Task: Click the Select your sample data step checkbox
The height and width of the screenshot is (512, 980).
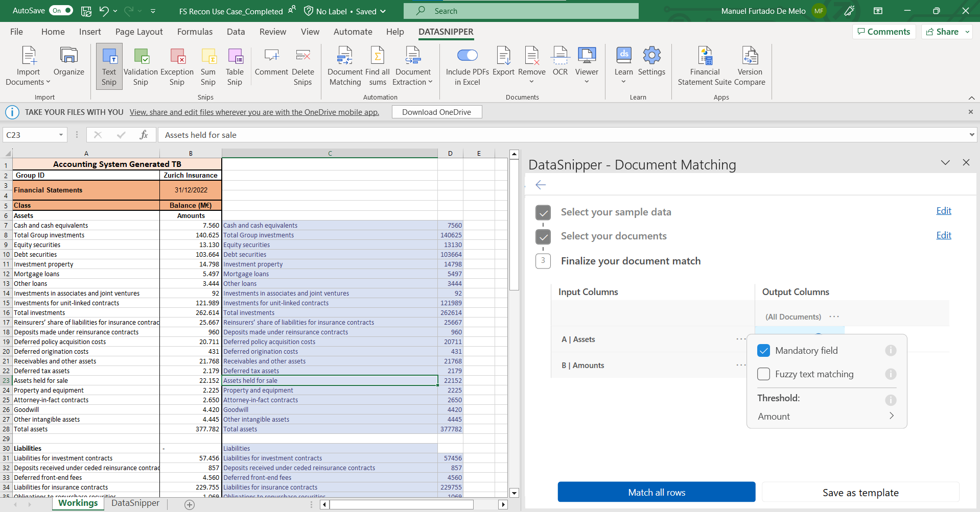Action: click(543, 212)
